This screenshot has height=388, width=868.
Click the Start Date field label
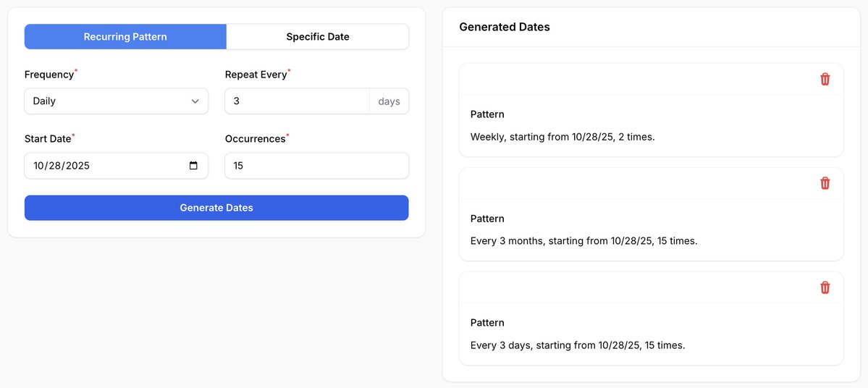[47, 139]
